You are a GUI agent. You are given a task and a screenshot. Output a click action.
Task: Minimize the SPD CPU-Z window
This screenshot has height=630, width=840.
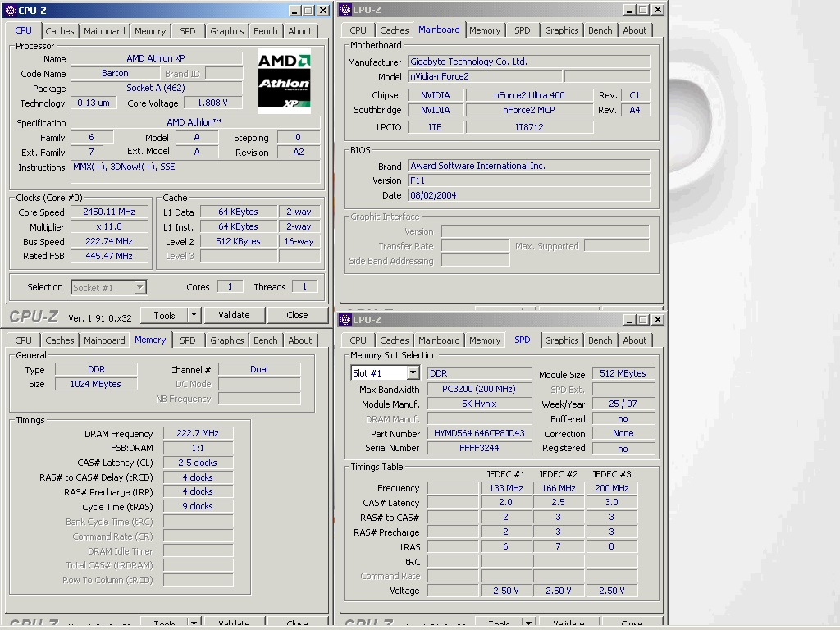click(x=629, y=320)
